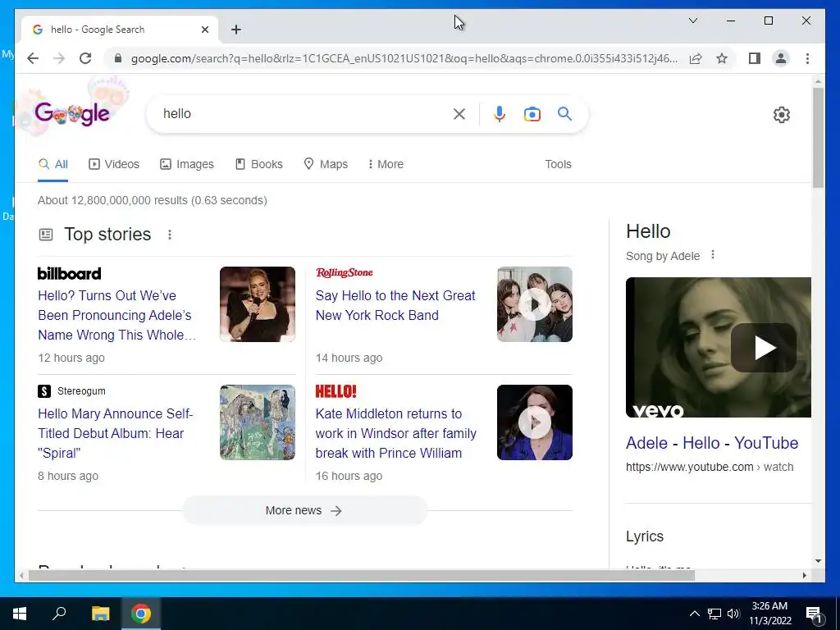Open File Explorer from the taskbar

point(100,614)
